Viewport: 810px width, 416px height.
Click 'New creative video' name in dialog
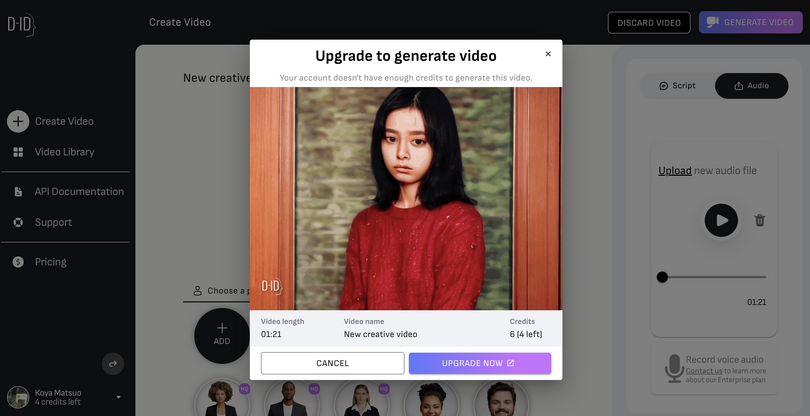click(x=381, y=334)
